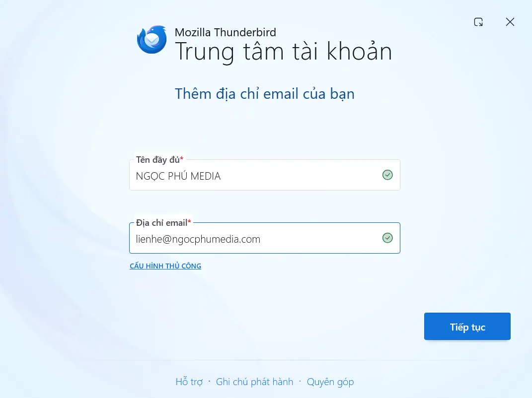Click red asterisk next to Tên đầy đủ
Screen dimensions: 532x398
pyautogui.click(x=181, y=158)
